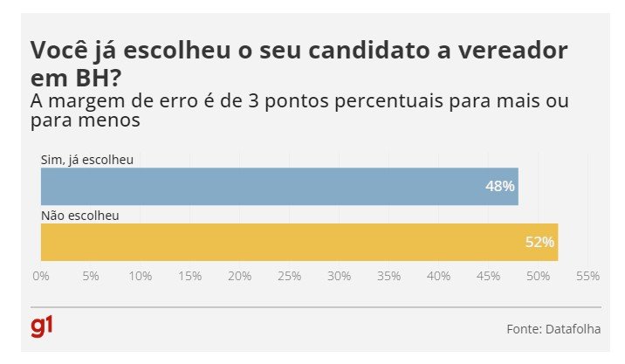Click the 'Não escolheu' category label

80,215
